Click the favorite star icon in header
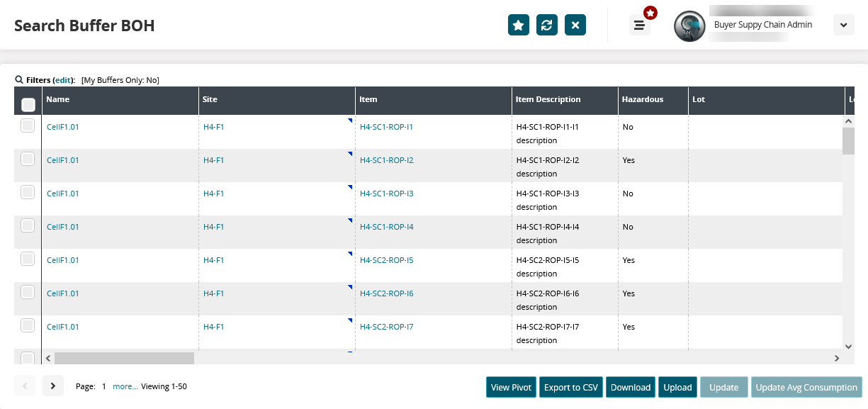 coord(519,26)
